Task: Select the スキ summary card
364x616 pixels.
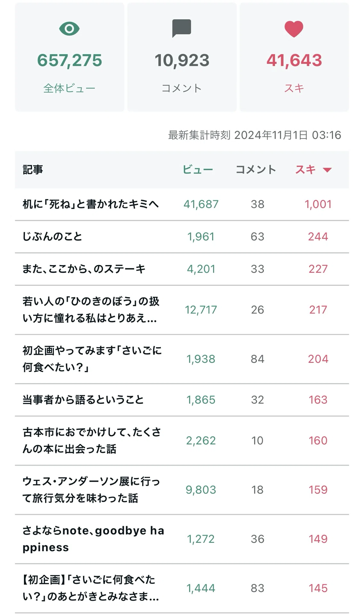Action: [294, 57]
